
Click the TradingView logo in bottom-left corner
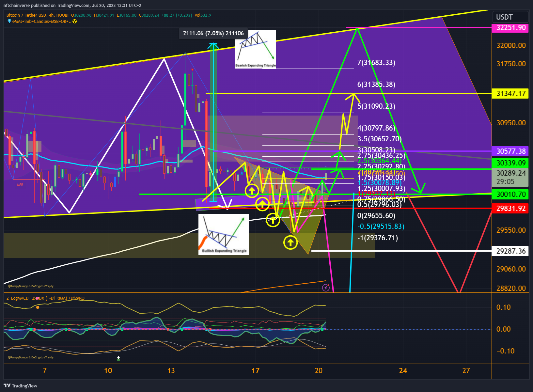[21, 386]
